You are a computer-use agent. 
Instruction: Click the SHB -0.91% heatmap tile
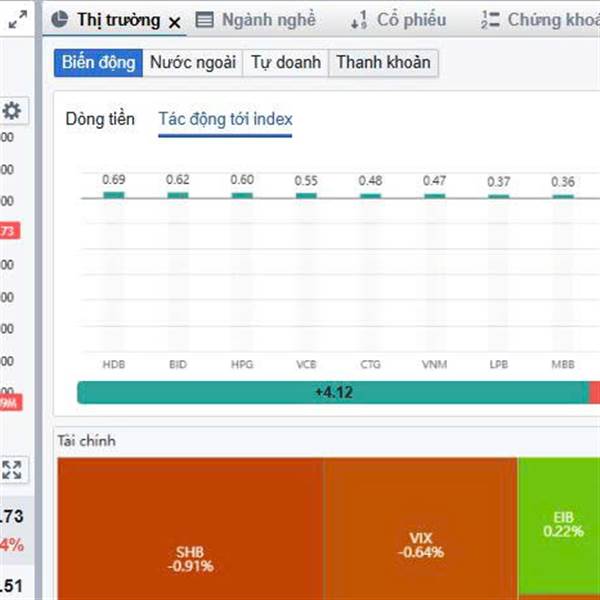click(x=190, y=528)
